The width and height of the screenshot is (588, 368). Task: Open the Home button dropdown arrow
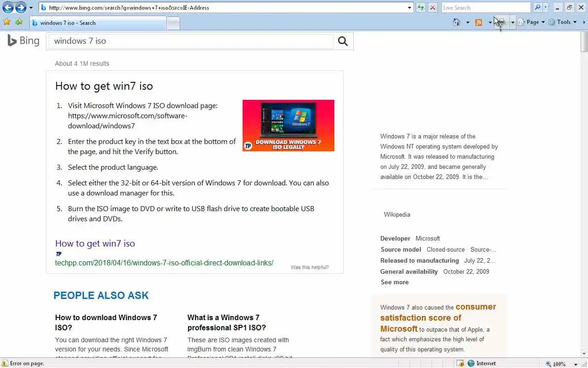(x=468, y=22)
